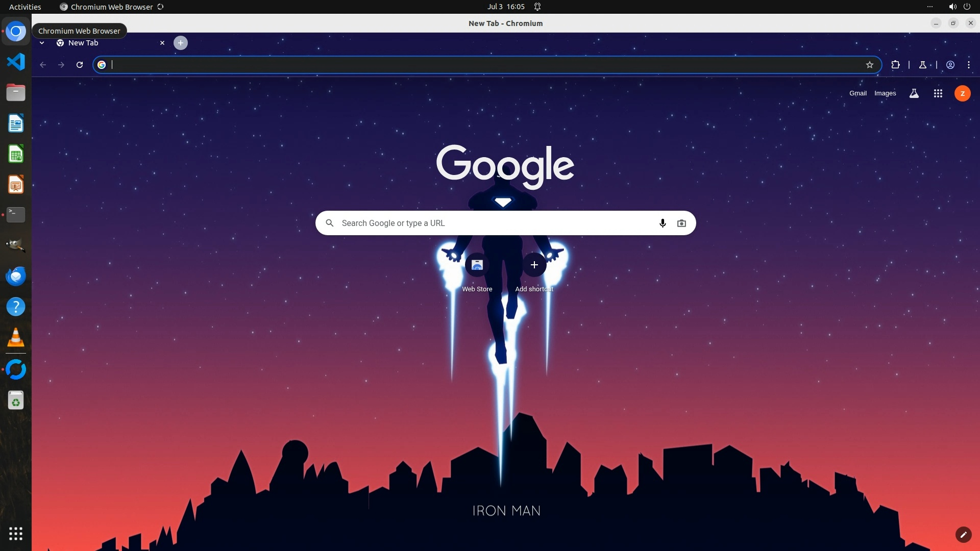Click the Customize Chromium pencil icon
980x551 pixels.
963,534
